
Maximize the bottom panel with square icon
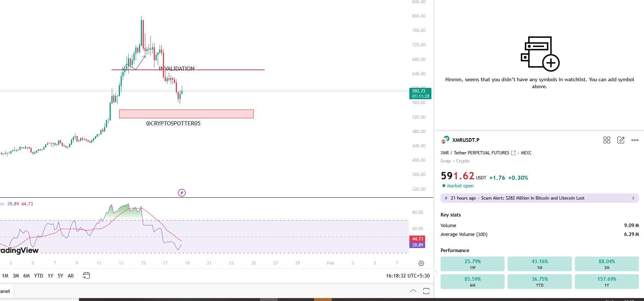pos(426,291)
